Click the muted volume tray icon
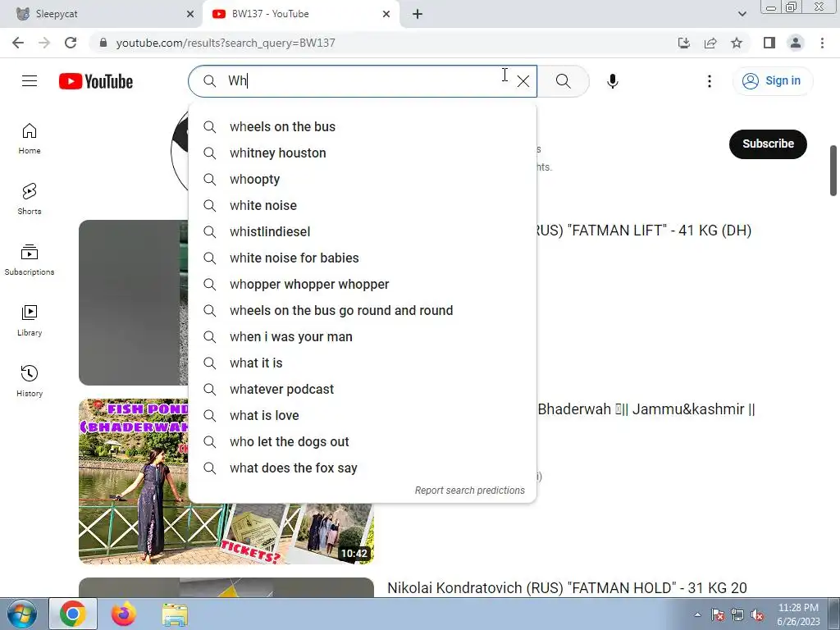This screenshot has width=840, height=630. pyautogui.click(x=757, y=615)
